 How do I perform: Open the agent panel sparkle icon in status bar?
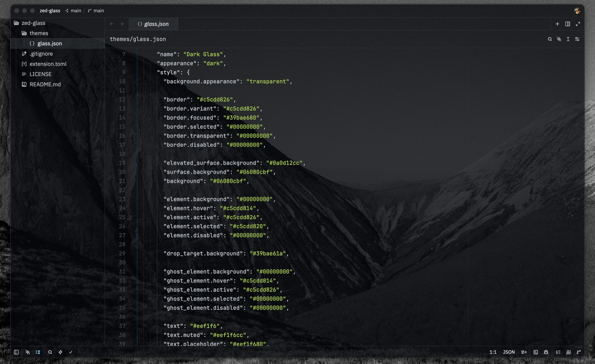pyautogui.click(x=28, y=352)
